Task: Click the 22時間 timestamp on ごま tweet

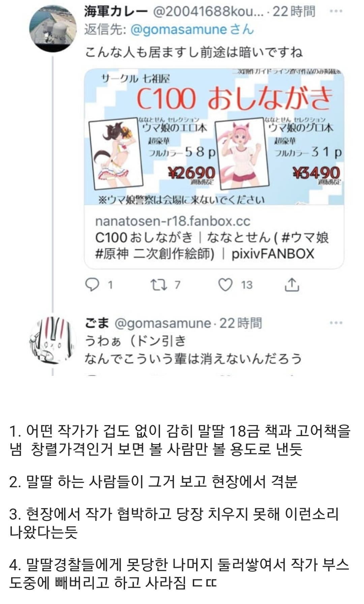Action: point(241,324)
